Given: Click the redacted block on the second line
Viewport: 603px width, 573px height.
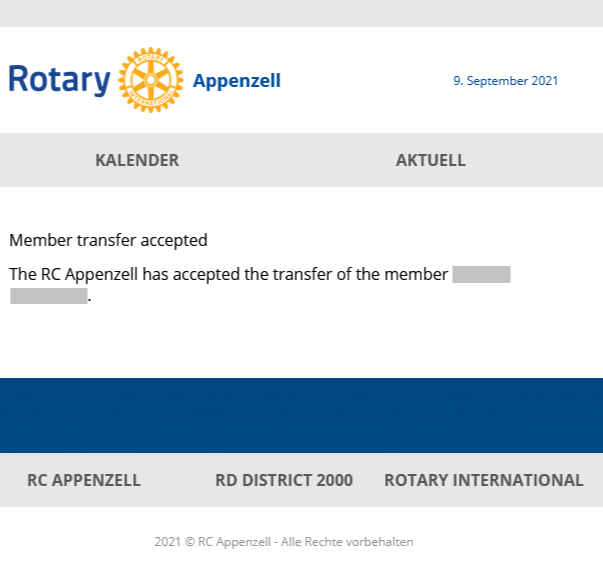Looking at the screenshot, I should click(49, 296).
